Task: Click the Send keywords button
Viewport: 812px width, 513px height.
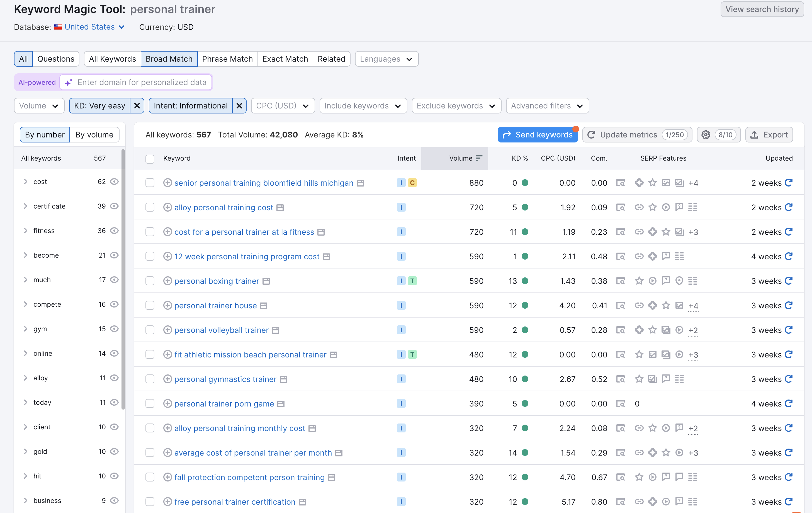Action: 538,135
